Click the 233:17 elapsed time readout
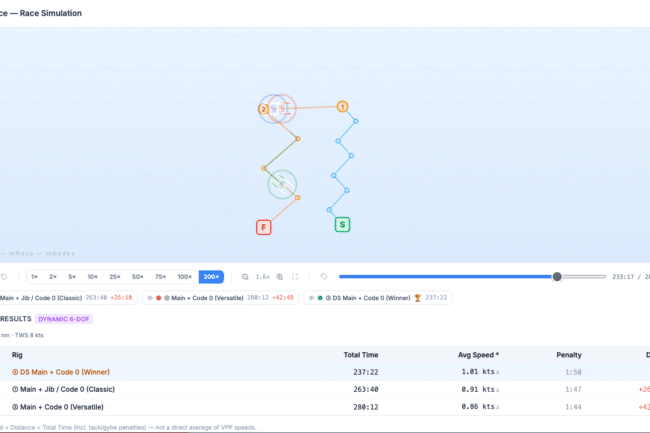 (x=623, y=277)
